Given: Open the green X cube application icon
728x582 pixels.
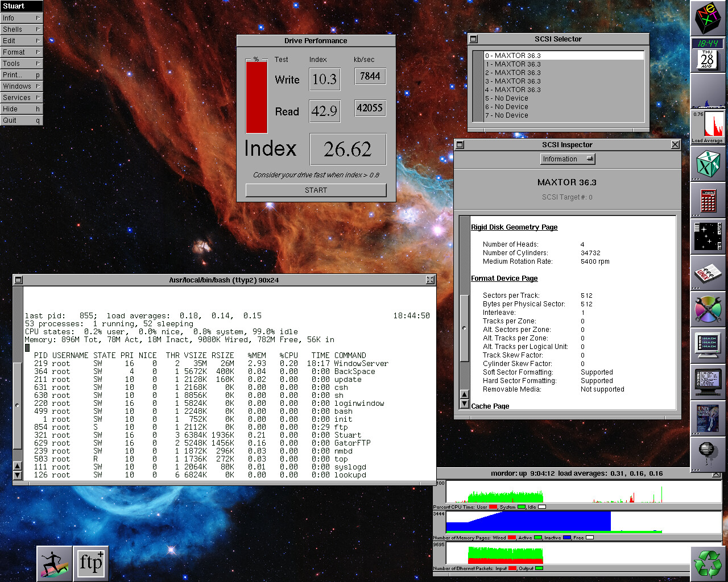Looking at the screenshot, I should [708, 164].
